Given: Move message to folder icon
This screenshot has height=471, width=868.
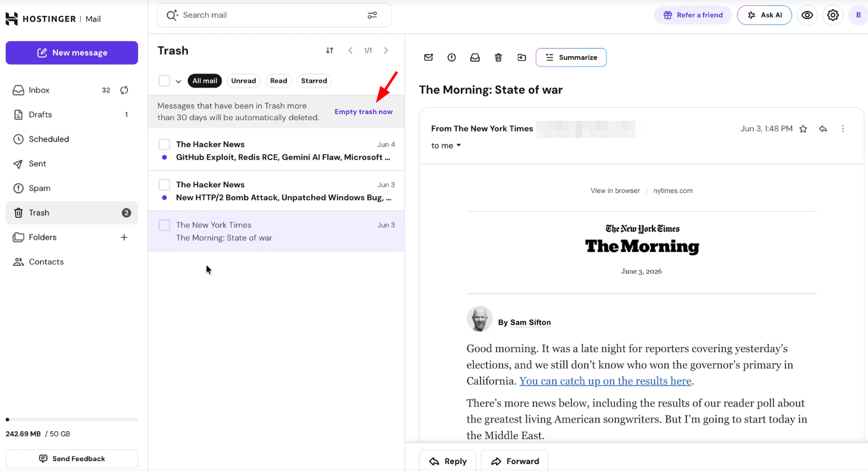Looking at the screenshot, I should [522, 58].
